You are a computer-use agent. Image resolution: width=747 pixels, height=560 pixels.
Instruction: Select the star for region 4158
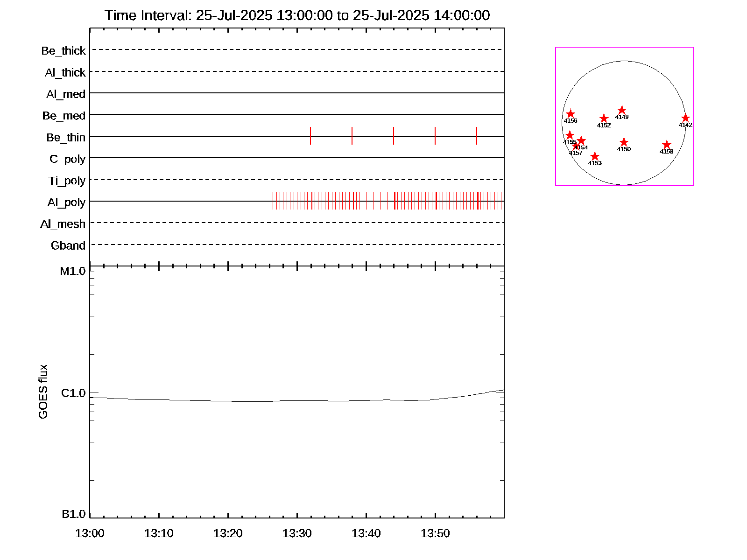(666, 145)
